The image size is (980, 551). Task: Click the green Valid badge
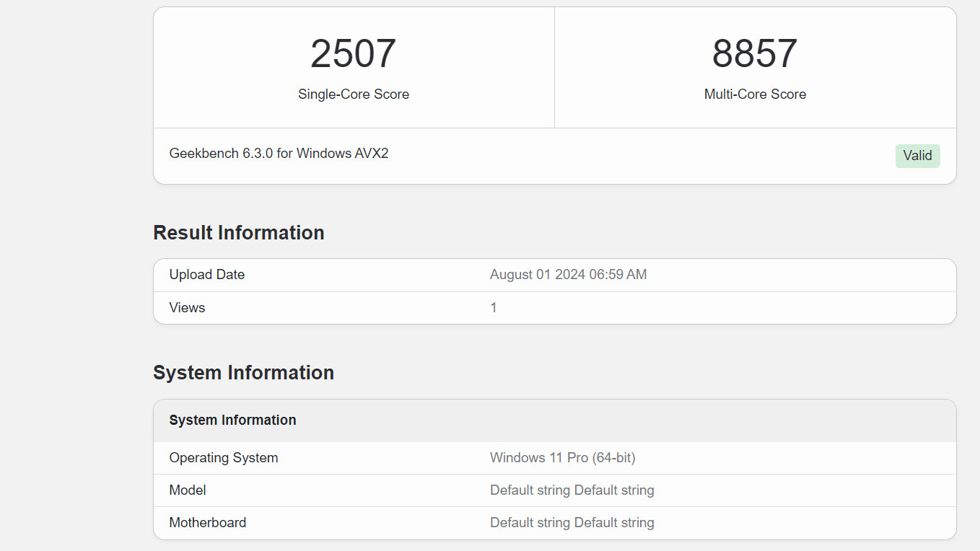[x=917, y=156]
